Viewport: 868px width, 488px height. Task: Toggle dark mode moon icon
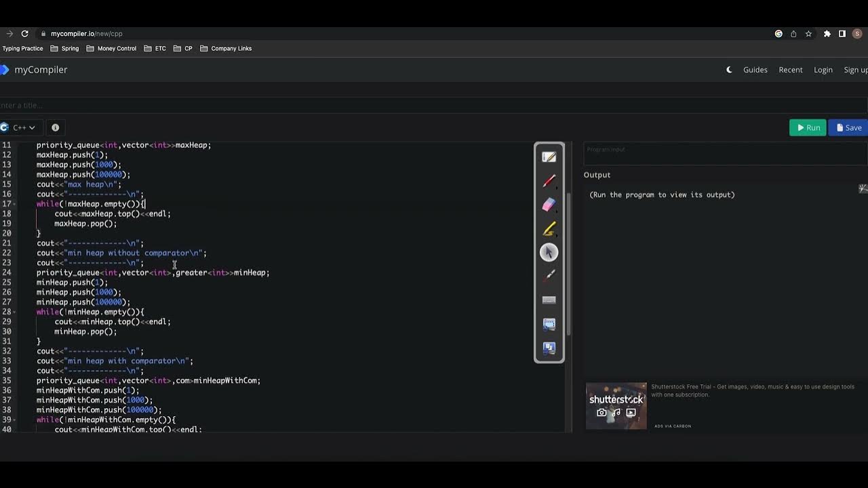(729, 70)
